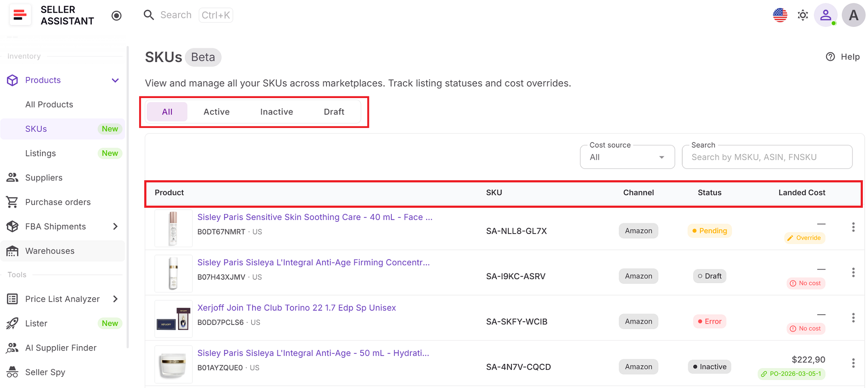868x388 pixels.
Task: Open row menu for SA-4N7V-CQCD
Action: [x=853, y=363]
